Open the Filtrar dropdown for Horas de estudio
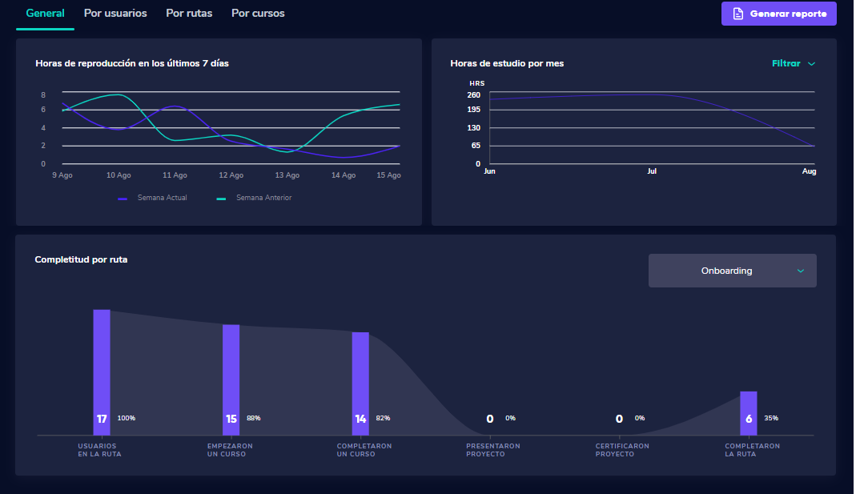The width and height of the screenshot is (868, 494). (x=793, y=63)
